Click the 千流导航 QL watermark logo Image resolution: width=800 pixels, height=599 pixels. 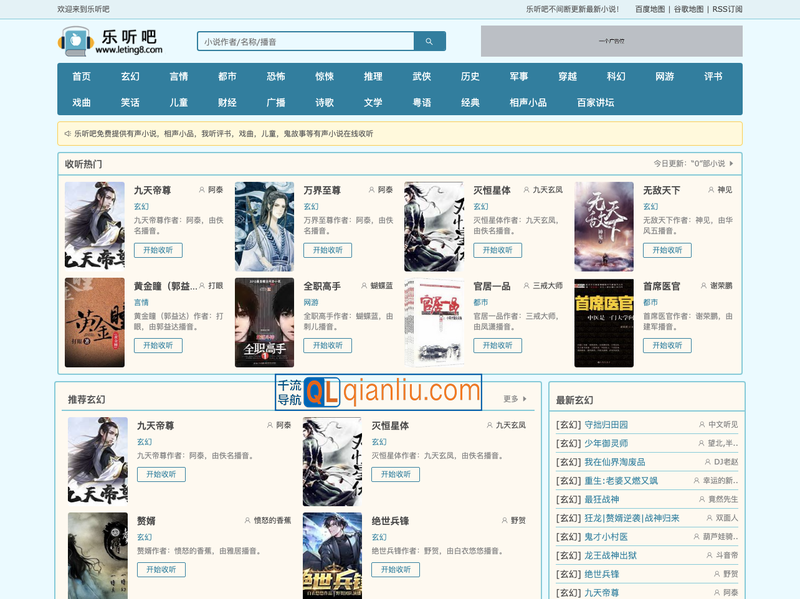pyautogui.click(x=378, y=392)
